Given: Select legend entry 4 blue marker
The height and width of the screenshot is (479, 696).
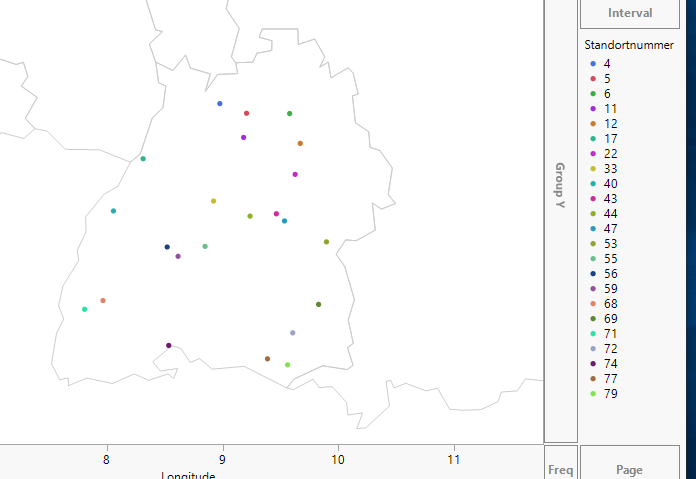Looking at the screenshot, I should 593,64.
